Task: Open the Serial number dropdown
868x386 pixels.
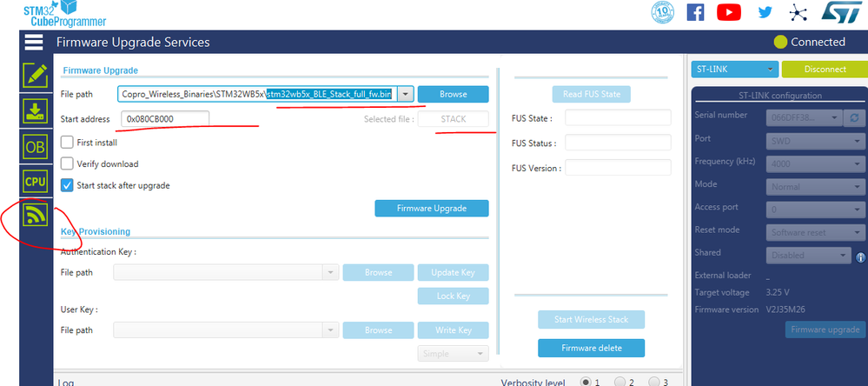Action: (x=805, y=118)
